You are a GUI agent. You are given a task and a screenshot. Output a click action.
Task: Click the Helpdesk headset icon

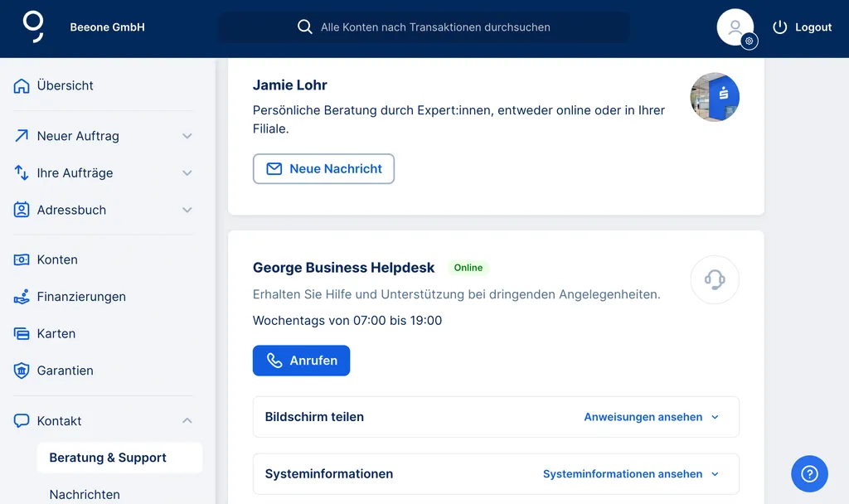click(x=714, y=279)
